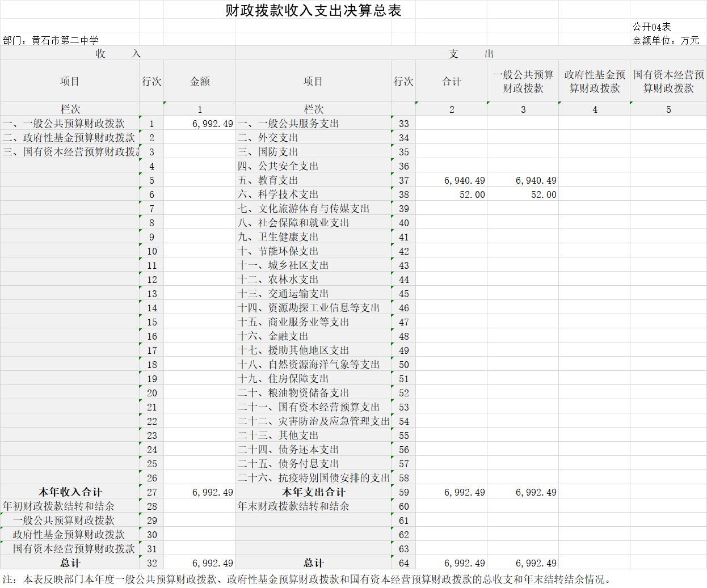Click the "一般公共预算财政拨款" expenditure column header
This screenshot has height=588, width=707.
point(523,81)
